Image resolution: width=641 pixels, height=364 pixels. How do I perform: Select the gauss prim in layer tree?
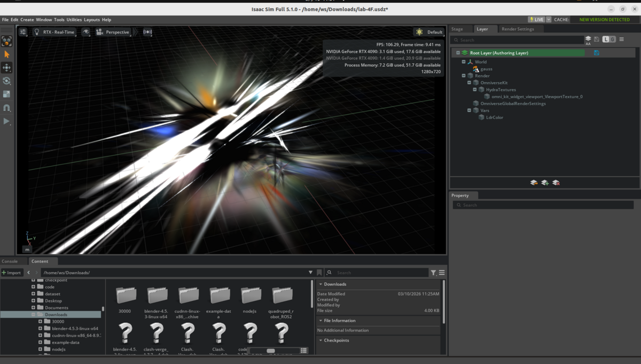pyautogui.click(x=486, y=69)
